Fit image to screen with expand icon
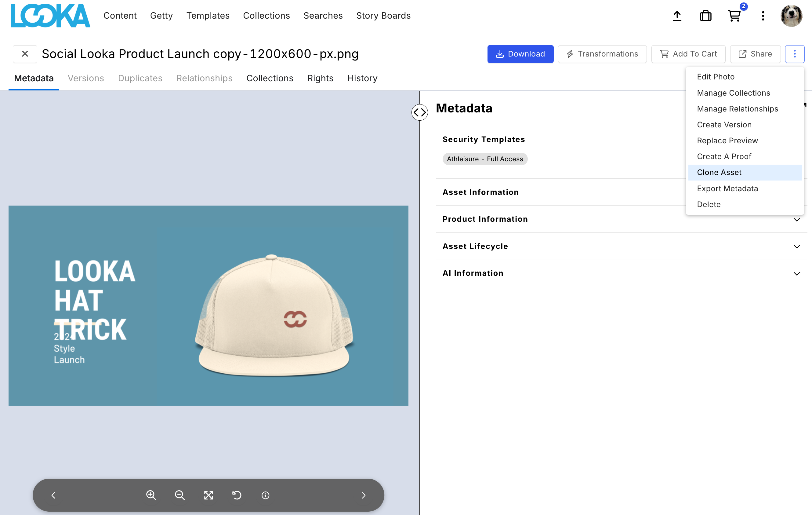 point(208,495)
